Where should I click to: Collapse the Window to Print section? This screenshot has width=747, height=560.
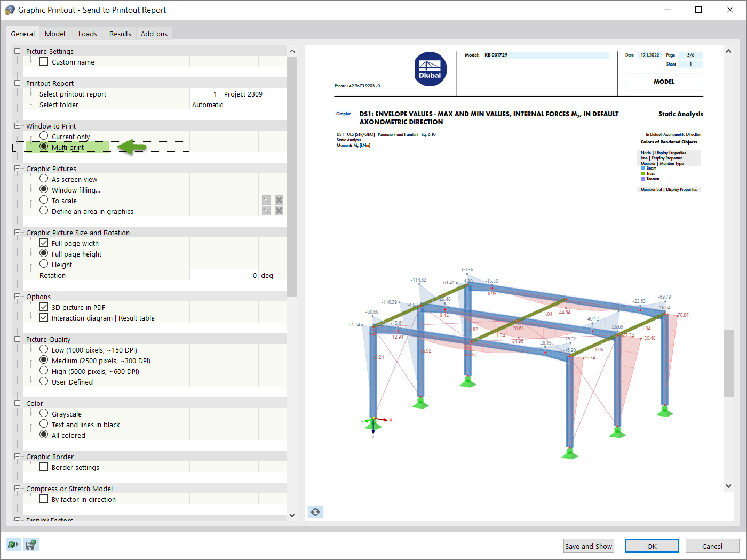tap(17, 126)
